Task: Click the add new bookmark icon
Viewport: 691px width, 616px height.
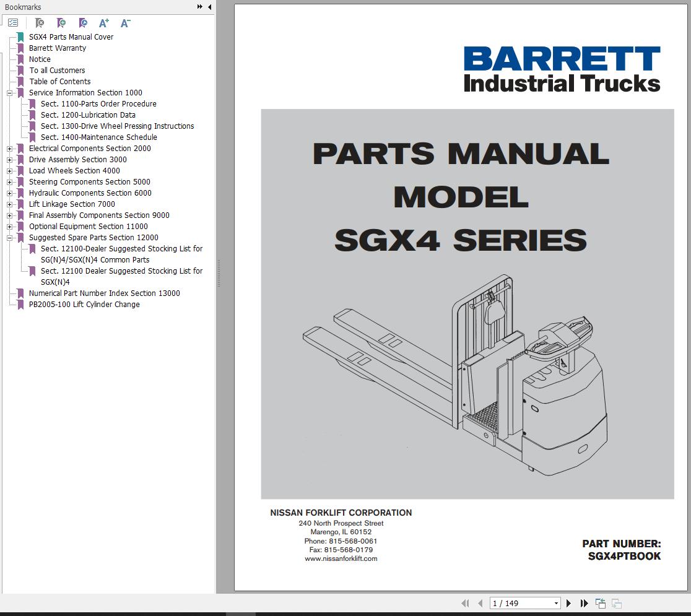Action: point(61,22)
